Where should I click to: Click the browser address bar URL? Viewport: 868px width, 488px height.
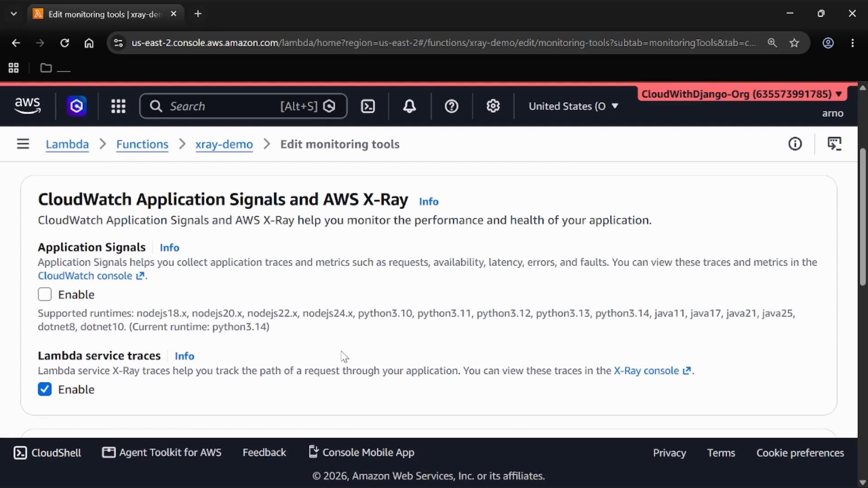(443, 43)
